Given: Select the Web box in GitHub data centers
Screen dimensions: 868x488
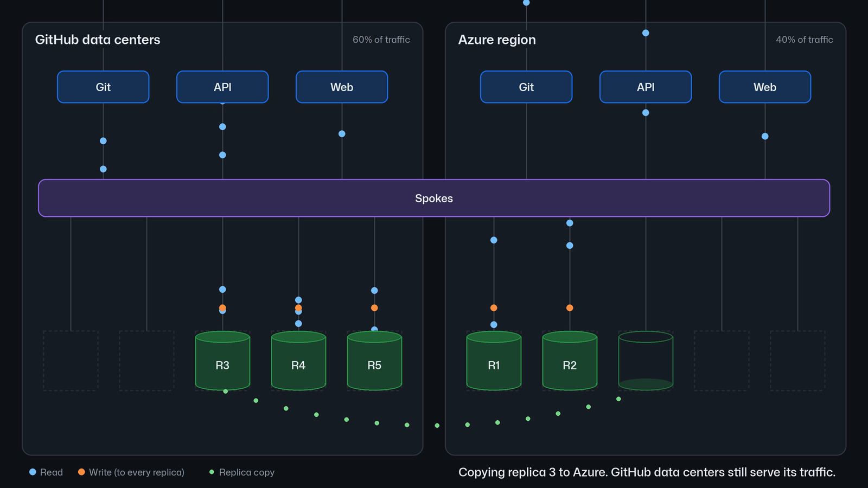Looking at the screenshot, I should (342, 87).
